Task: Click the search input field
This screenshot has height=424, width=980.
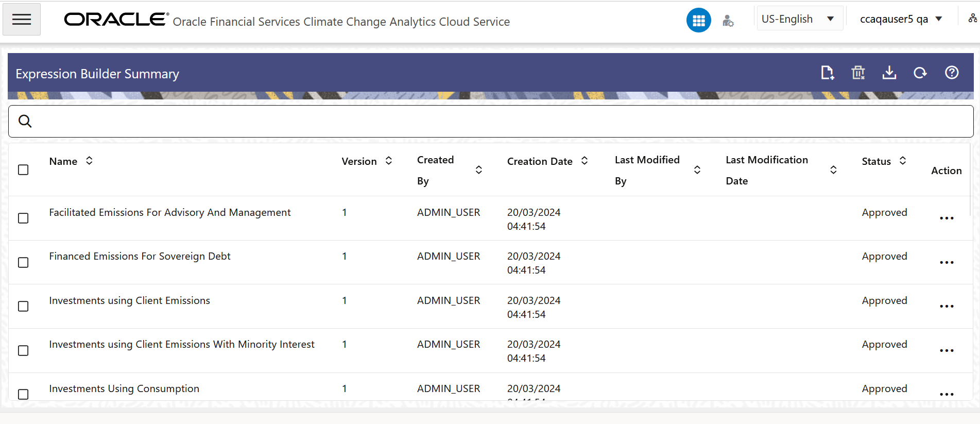Action: click(490, 122)
